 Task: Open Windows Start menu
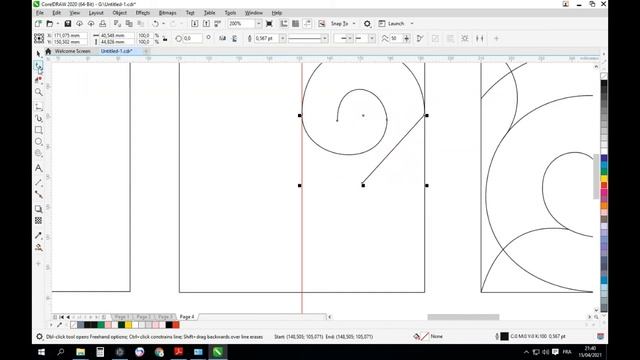41,352
